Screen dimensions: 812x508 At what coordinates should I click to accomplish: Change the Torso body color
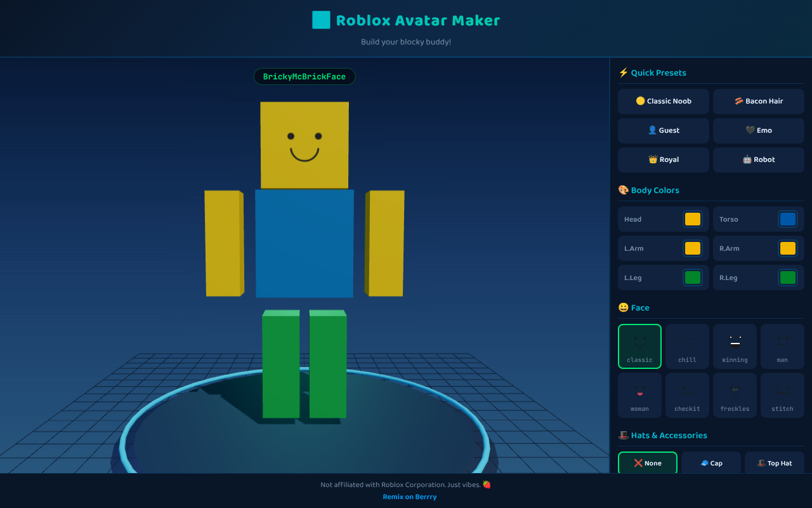787,218
